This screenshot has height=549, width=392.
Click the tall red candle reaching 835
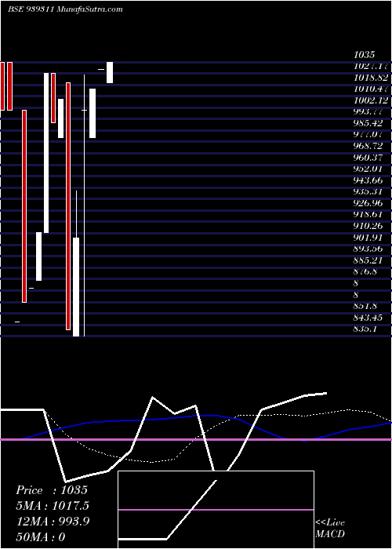click(x=68, y=206)
